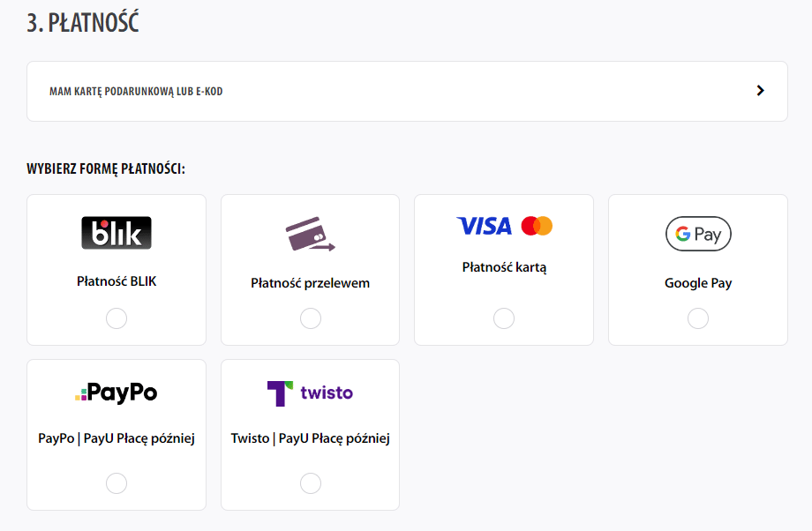Click the PayPo logo

pos(117,393)
